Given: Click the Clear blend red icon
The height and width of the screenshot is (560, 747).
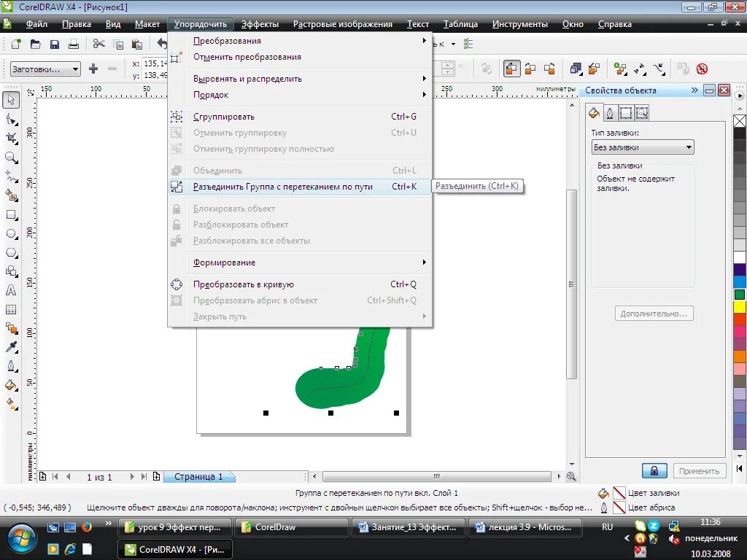Looking at the screenshot, I should point(702,69).
